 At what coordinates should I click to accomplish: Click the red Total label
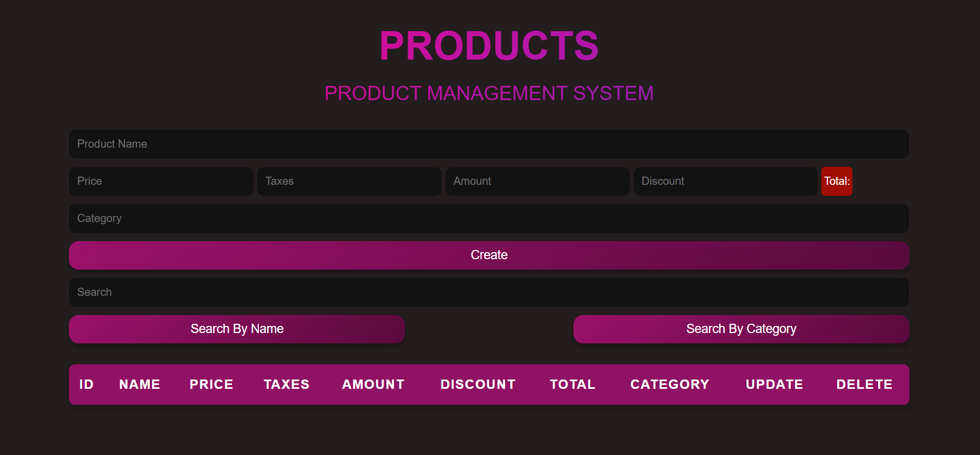pyautogui.click(x=837, y=181)
